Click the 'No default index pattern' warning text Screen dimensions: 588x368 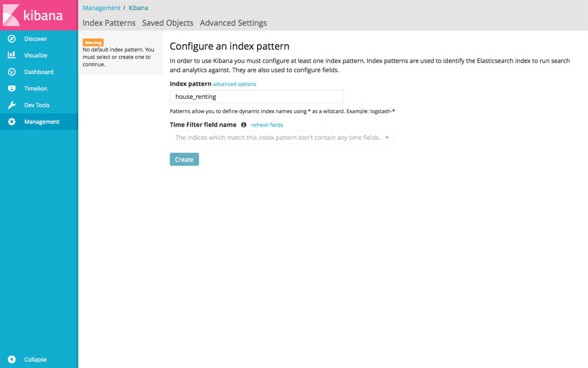point(119,57)
